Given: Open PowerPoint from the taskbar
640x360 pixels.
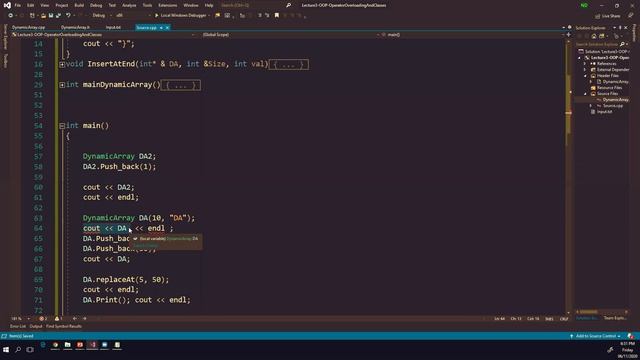Looking at the screenshot, I should [x=80, y=345].
